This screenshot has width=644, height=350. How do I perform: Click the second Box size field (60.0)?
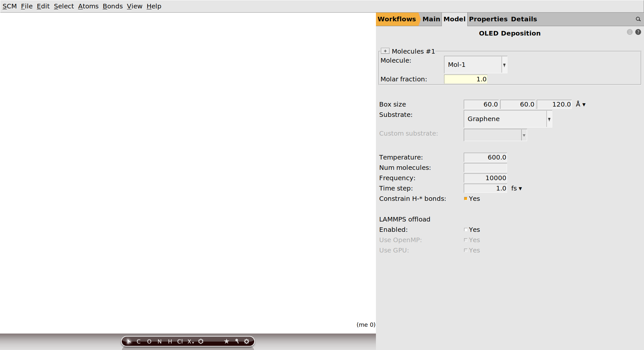tap(518, 104)
